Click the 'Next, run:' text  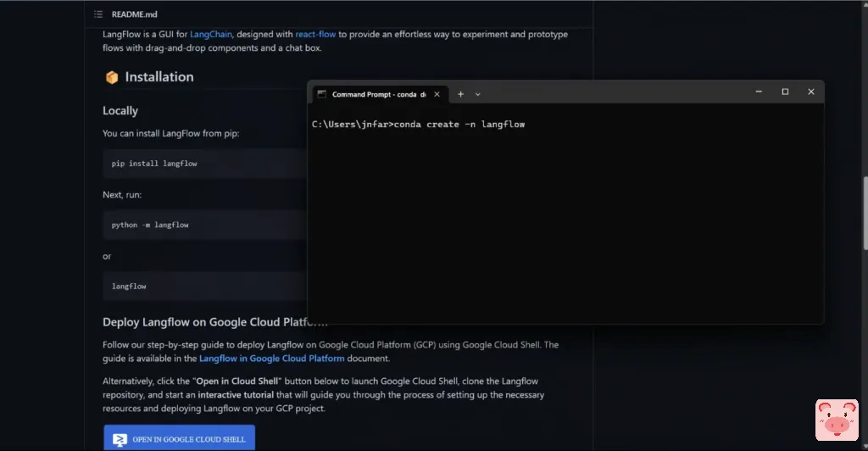click(122, 195)
